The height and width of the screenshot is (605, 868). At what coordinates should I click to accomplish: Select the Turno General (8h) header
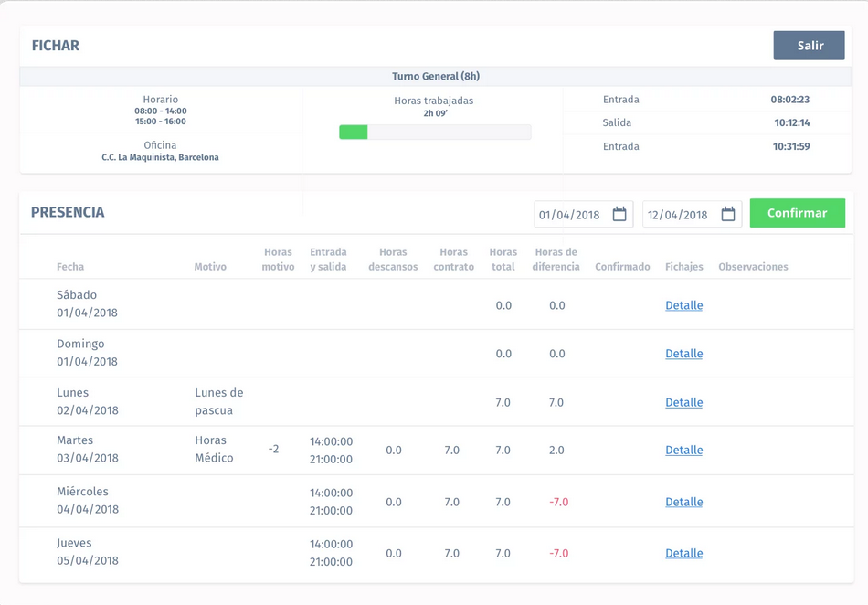point(436,77)
